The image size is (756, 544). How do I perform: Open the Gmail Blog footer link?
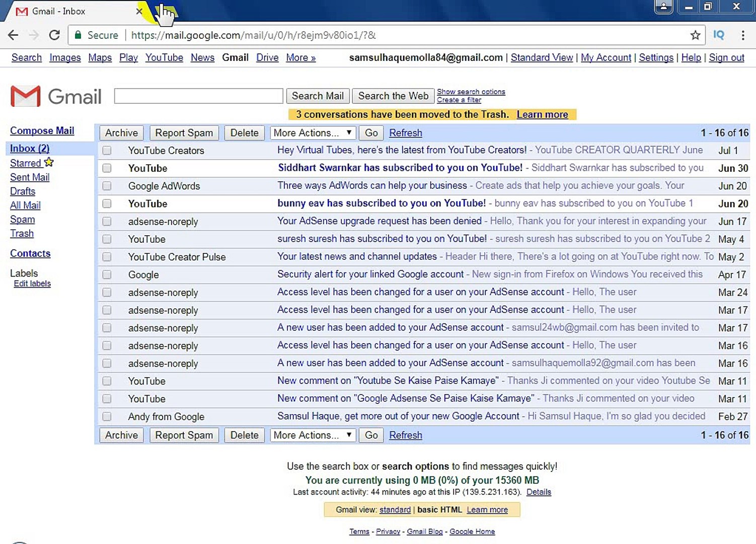tap(425, 531)
